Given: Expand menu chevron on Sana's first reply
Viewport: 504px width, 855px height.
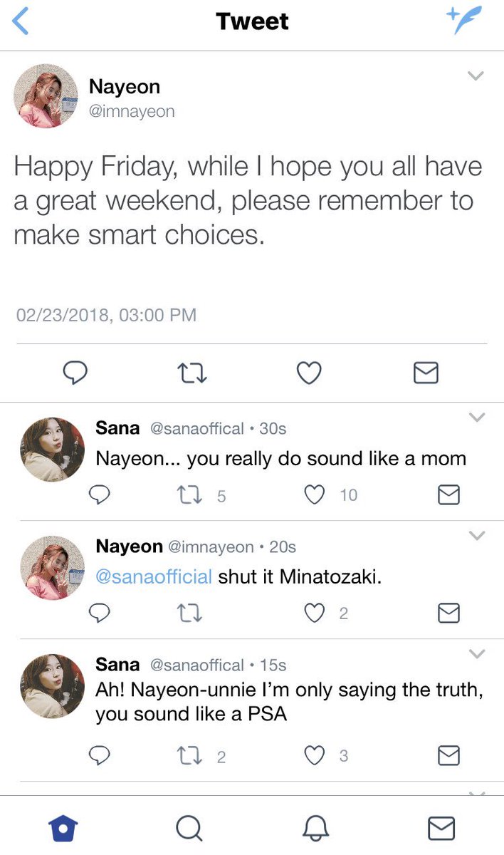Looking at the screenshot, I should coord(476,417).
